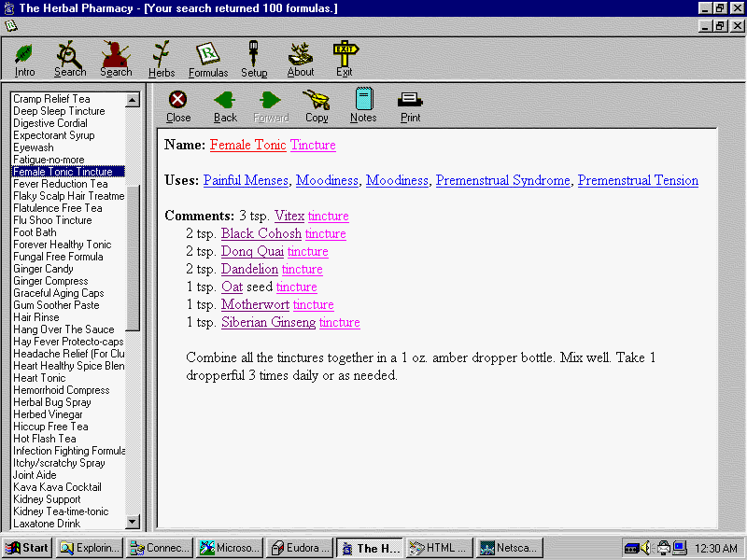Select Eyewash formula
This screenshot has width=747, height=560.
coord(68,147)
